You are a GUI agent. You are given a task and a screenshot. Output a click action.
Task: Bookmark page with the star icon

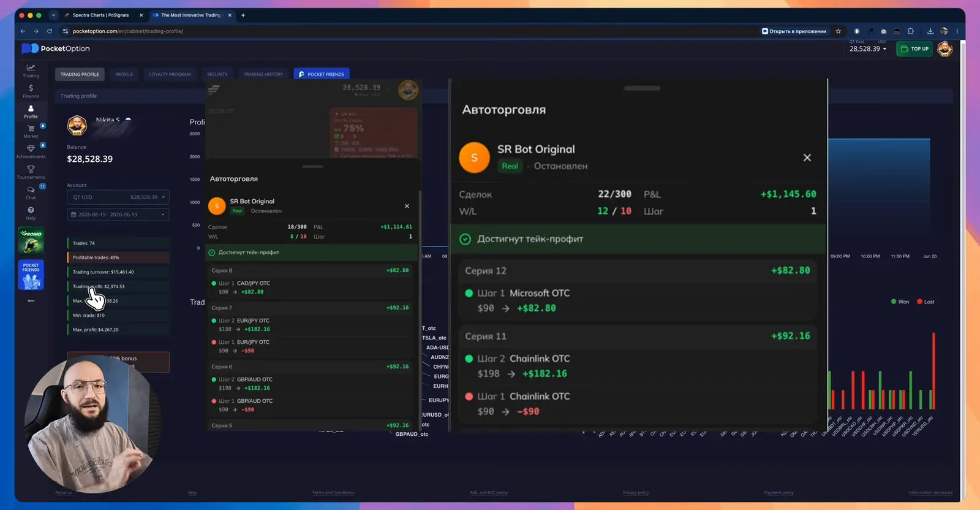click(x=839, y=31)
